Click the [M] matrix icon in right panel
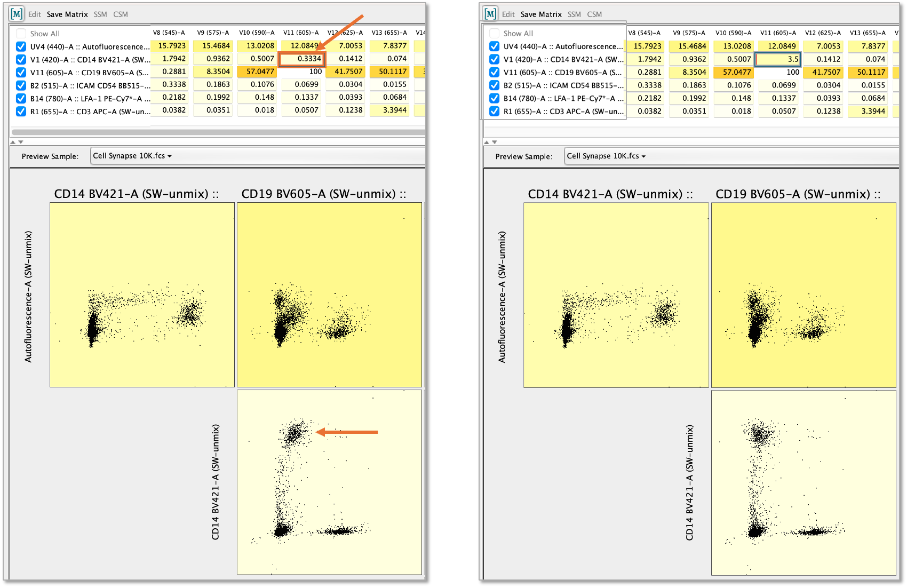This screenshot has width=907, height=588. (x=490, y=14)
